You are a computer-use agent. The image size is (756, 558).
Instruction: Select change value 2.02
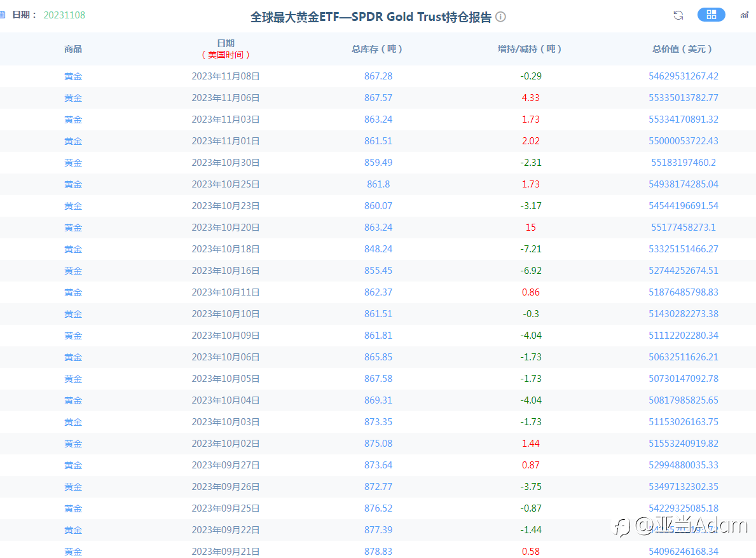(x=530, y=141)
